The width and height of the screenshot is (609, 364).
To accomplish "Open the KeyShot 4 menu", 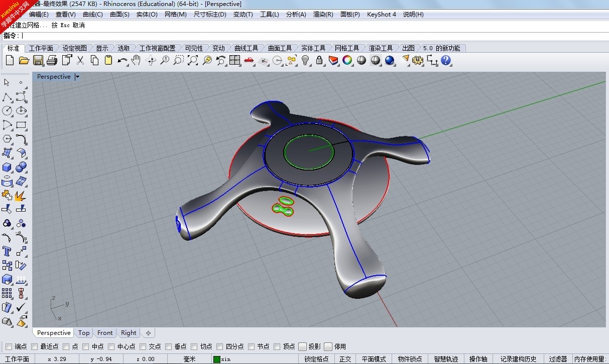I will (x=382, y=15).
